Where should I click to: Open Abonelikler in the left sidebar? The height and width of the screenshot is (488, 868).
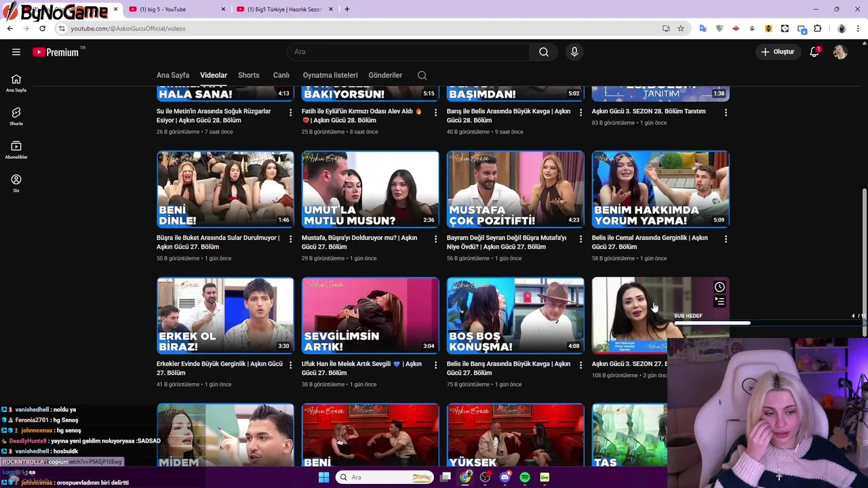16,150
